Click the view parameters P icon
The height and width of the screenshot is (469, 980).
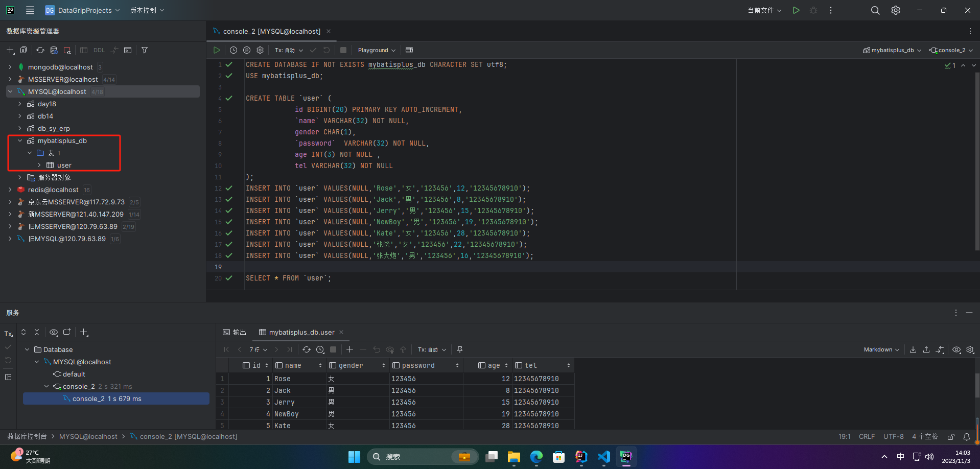(247, 50)
